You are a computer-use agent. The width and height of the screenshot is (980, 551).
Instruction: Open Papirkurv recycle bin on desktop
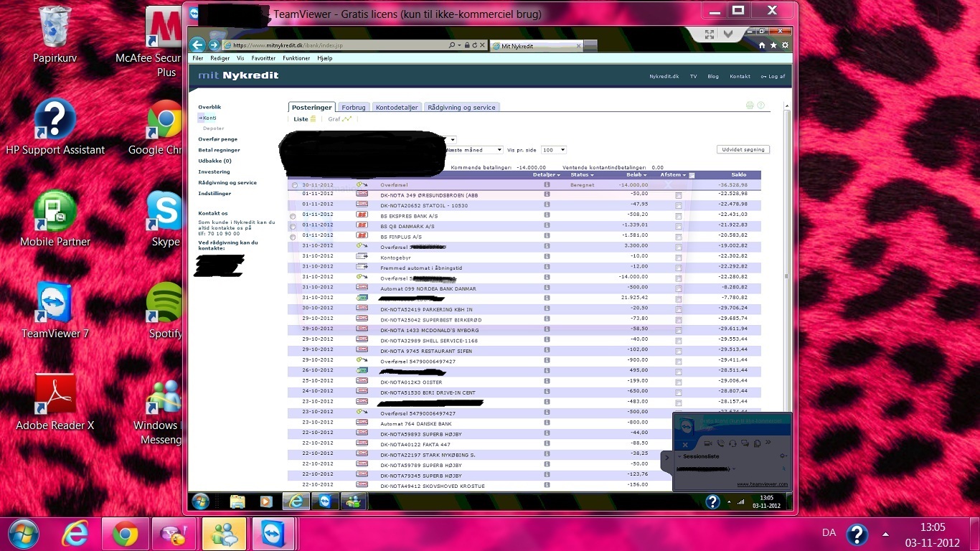[x=55, y=34]
